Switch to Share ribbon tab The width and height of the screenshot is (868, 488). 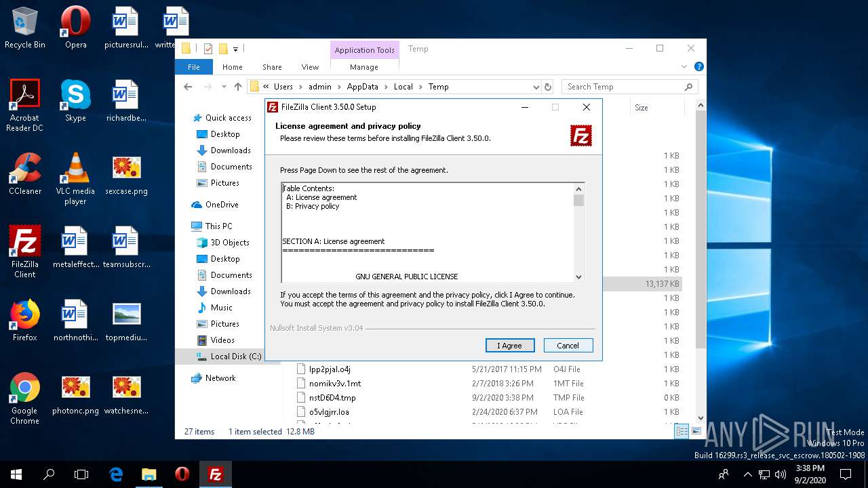[272, 67]
